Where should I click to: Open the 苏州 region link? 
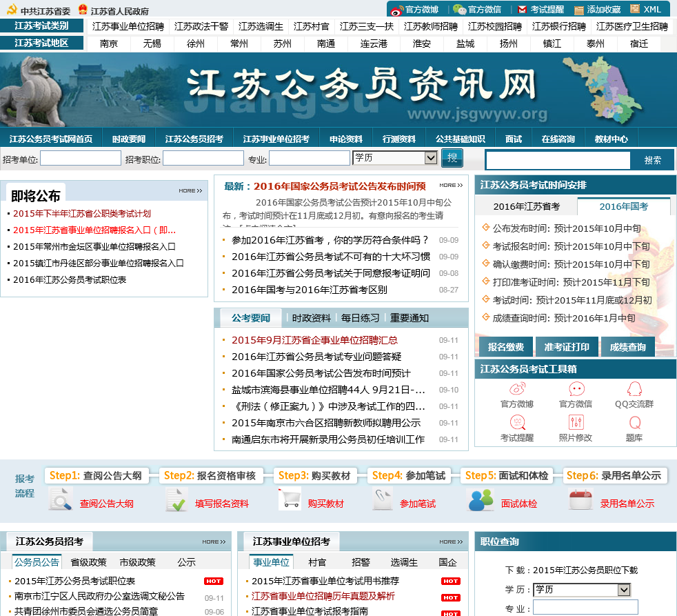(x=283, y=43)
